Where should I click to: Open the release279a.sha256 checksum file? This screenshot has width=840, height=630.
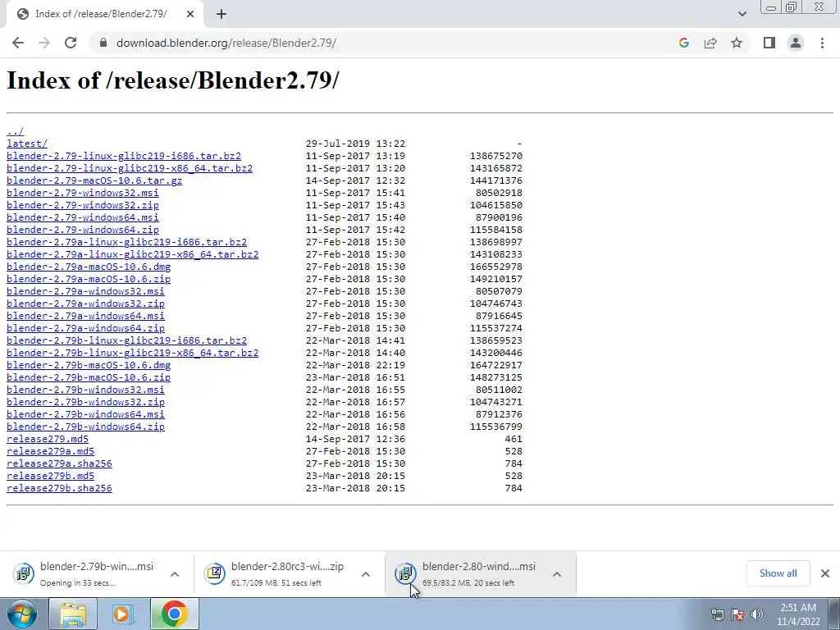59,464
